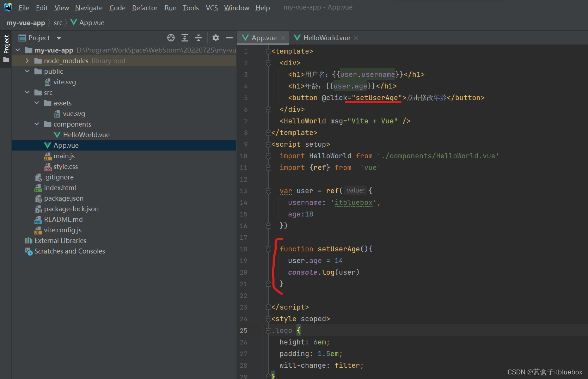Click the 'itbluebox' string on line 14

354,202
